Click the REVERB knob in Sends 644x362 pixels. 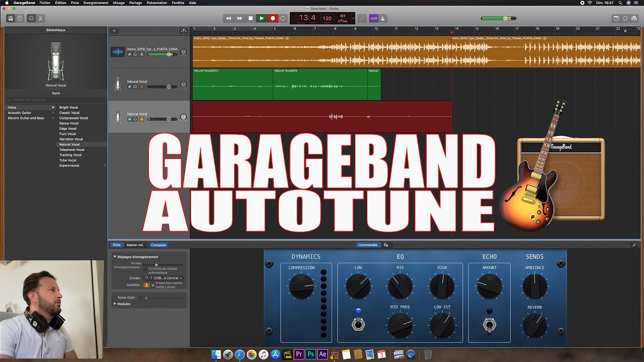(x=534, y=325)
